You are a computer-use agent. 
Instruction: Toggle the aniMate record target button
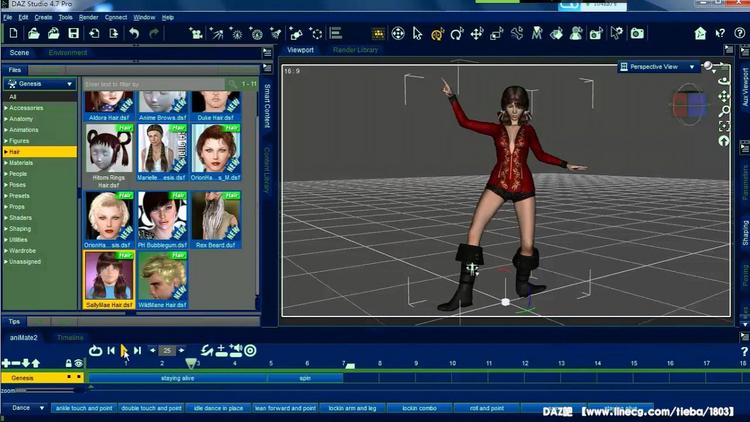(250, 351)
